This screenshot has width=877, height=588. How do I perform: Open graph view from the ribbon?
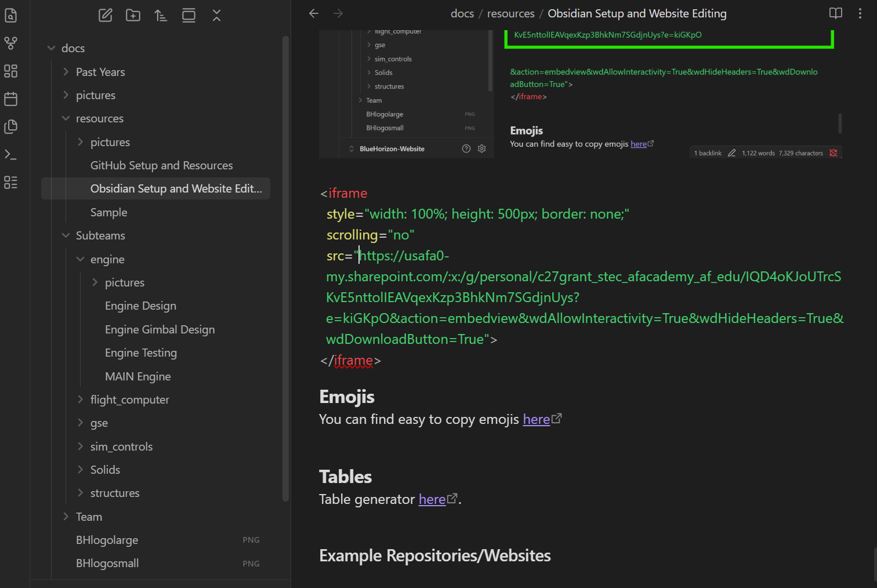pos(10,43)
